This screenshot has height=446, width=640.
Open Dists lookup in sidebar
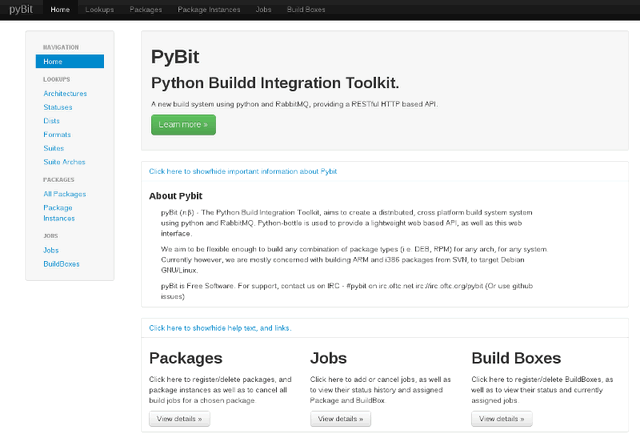[51, 121]
